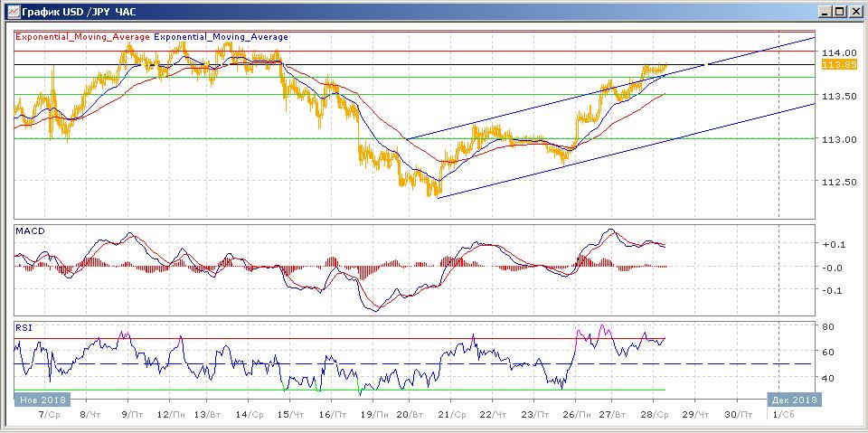Select the 'Дек 2018' month marker
Image resolution: width=868 pixels, height=433 pixels.
pyautogui.click(x=792, y=399)
